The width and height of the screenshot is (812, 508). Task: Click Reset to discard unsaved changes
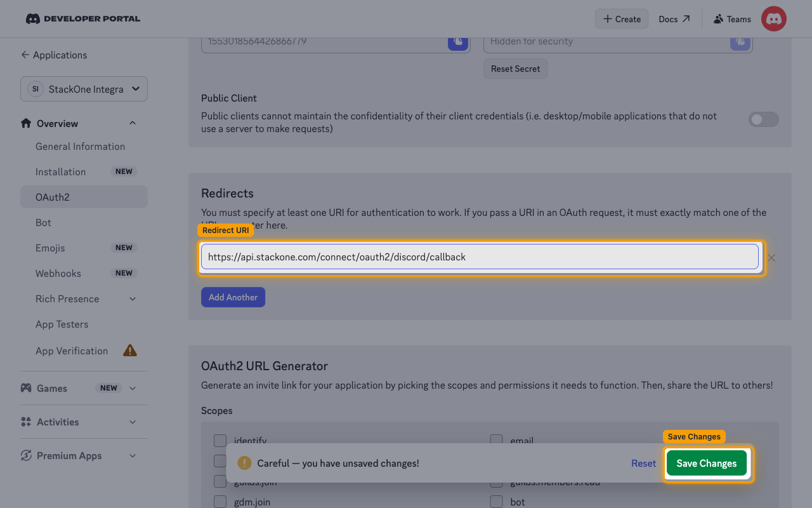(x=643, y=464)
